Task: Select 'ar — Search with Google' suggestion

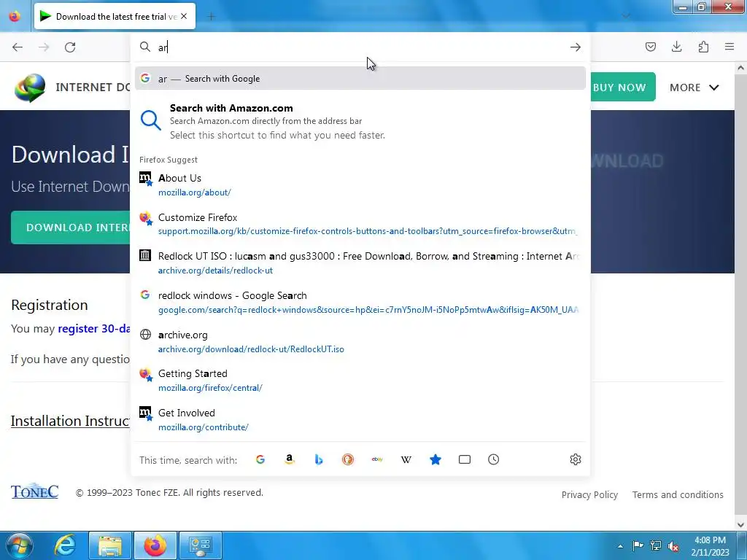Action: [x=360, y=79]
